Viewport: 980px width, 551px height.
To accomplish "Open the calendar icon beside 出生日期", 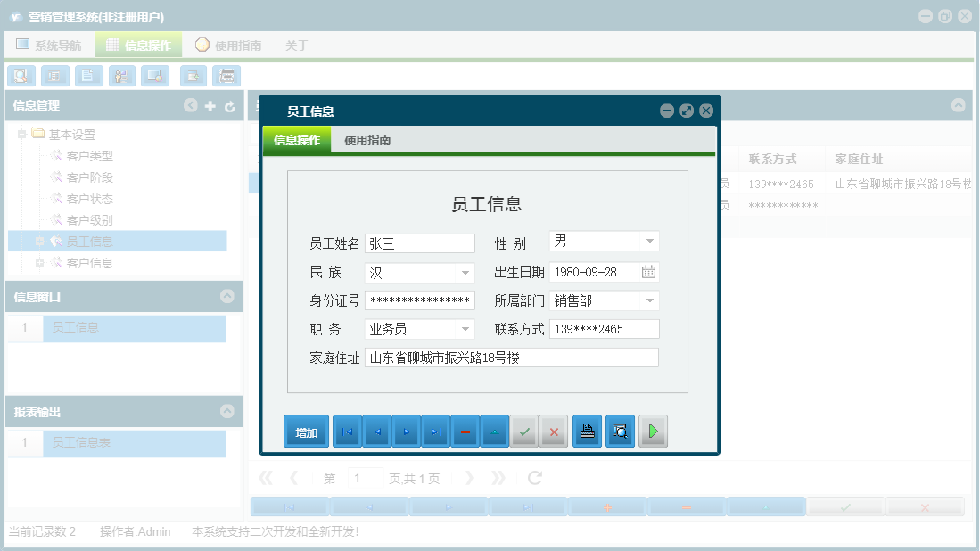I will (650, 271).
